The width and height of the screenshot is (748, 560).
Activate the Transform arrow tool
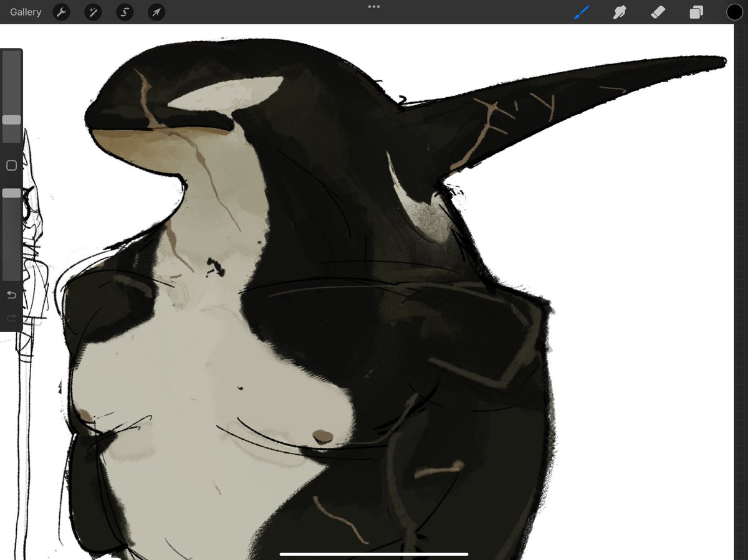[156, 12]
